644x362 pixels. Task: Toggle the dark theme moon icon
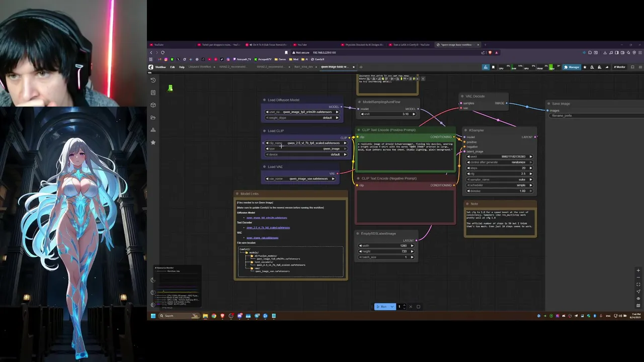(x=153, y=280)
